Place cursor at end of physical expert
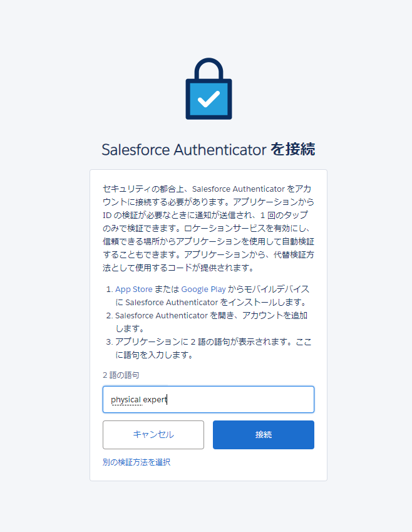The height and width of the screenshot is (532, 412). click(167, 400)
